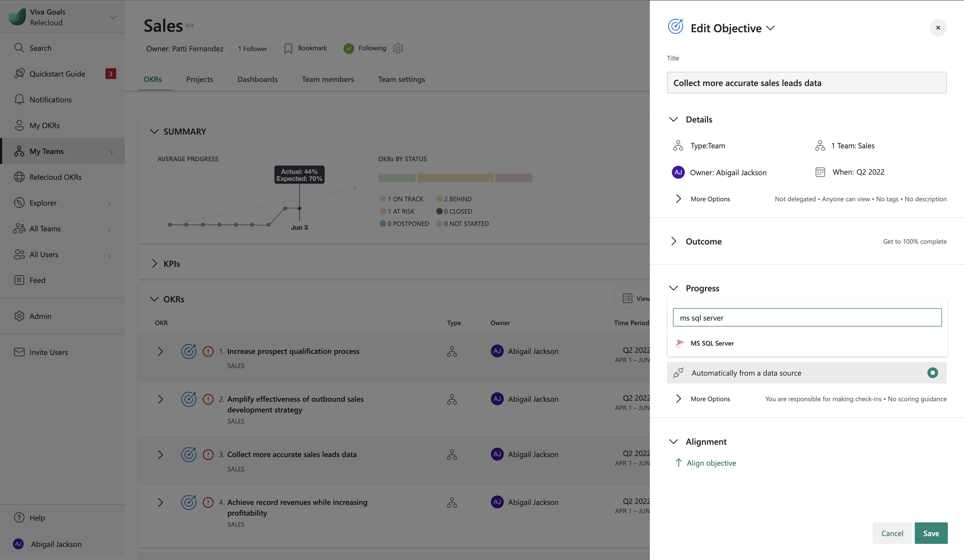Open the Team members tab
Image resolution: width=964 pixels, height=560 pixels.
coord(327,79)
